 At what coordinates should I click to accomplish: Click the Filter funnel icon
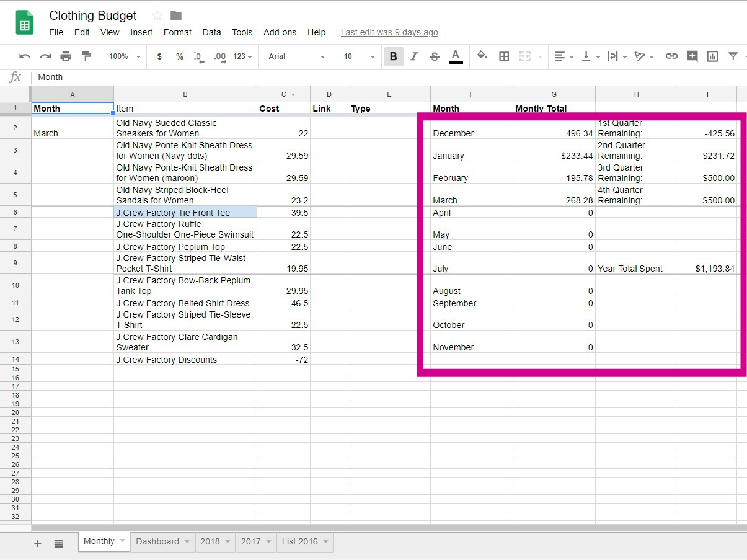tap(733, 56)
